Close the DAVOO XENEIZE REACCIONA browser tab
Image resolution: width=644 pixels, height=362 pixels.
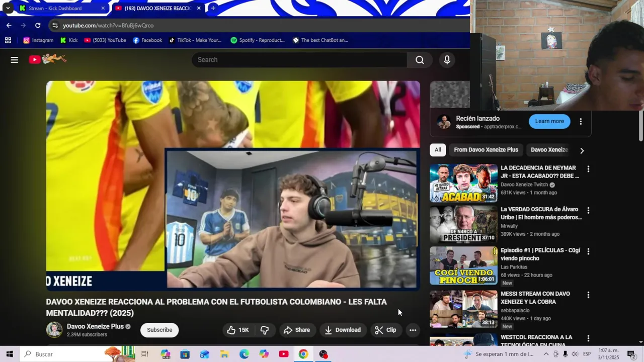(199, 9)
